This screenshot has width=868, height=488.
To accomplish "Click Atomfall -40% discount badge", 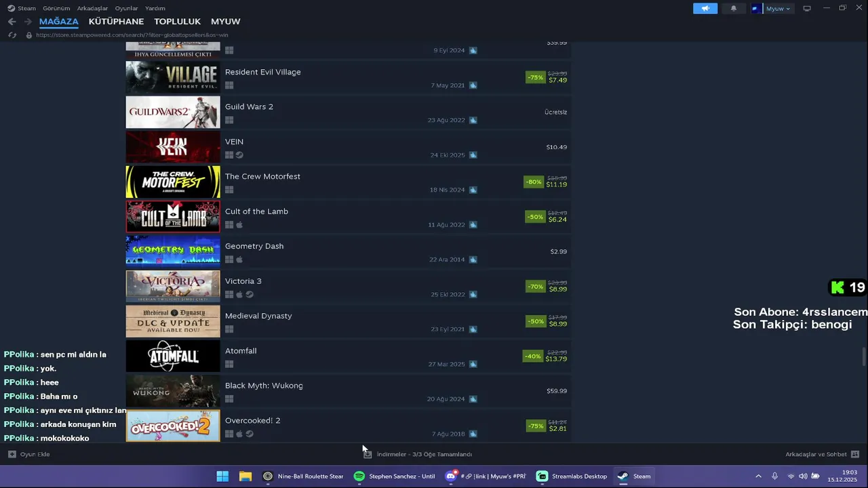I will pyautogui.click(x=533, y=357).
